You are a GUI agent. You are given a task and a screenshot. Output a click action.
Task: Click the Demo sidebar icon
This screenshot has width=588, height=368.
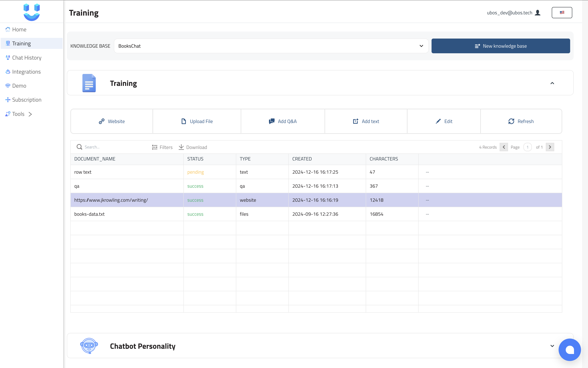click(8, 86)
